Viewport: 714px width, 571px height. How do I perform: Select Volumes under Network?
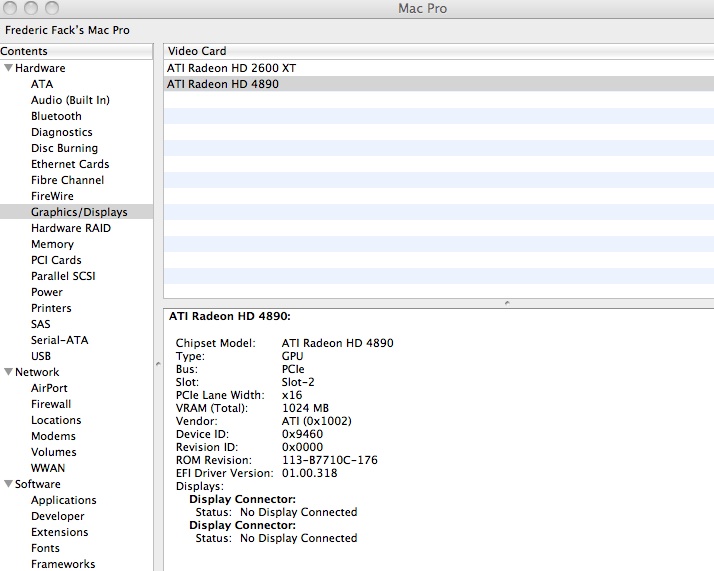(x=53, y=452)
